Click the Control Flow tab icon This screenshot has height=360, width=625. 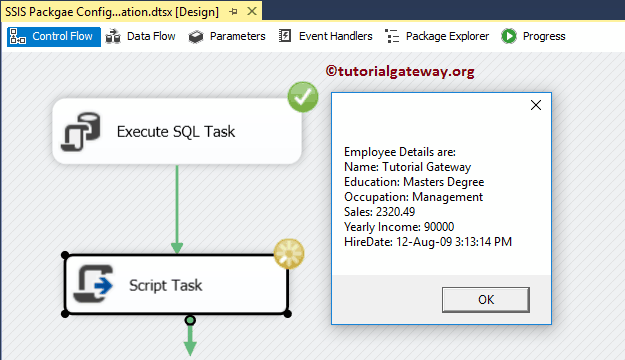pos(18,36)
